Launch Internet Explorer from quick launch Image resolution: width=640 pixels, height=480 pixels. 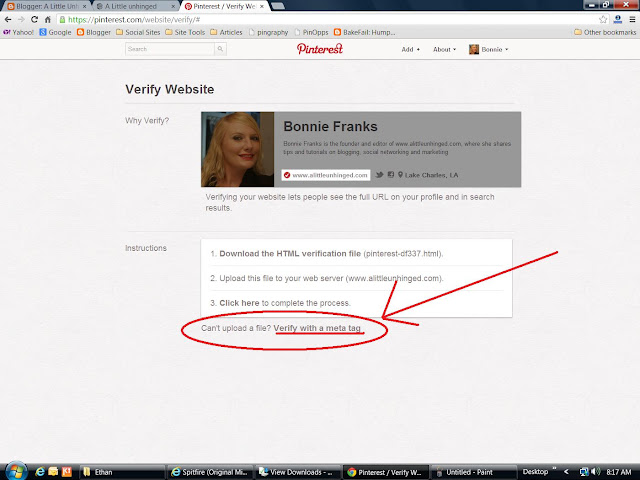[x=40, y=472]
